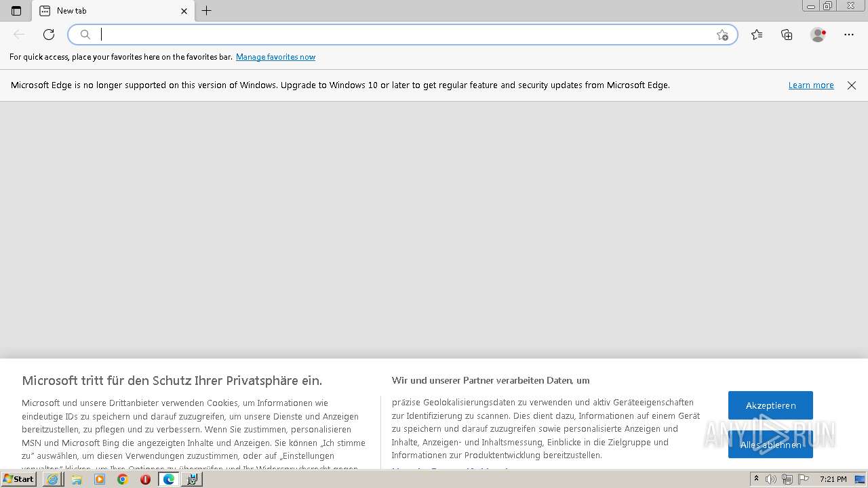Viewport: 868px width, 488px height.
Task: Open Collections panel
Action: point(787,35)
